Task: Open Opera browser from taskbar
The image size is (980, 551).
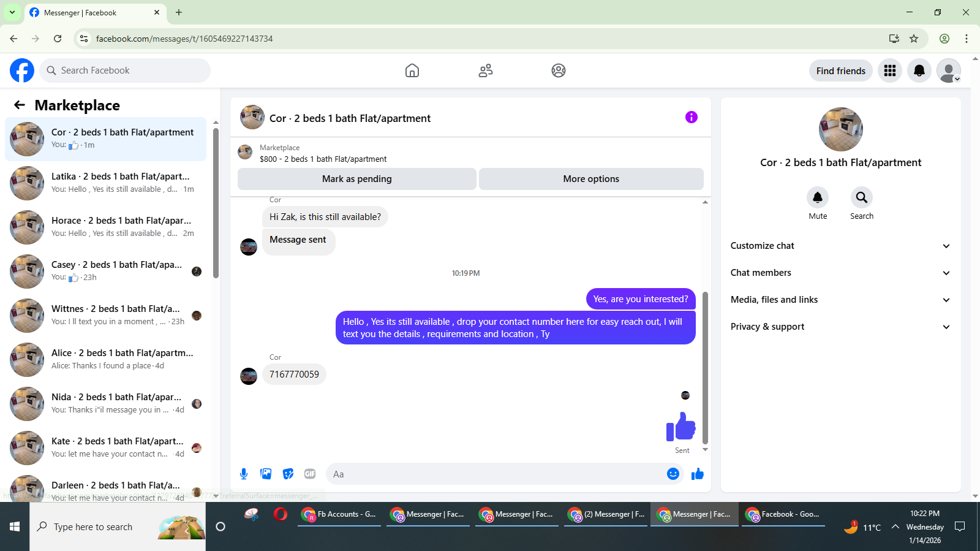Action: pos(281,514)
